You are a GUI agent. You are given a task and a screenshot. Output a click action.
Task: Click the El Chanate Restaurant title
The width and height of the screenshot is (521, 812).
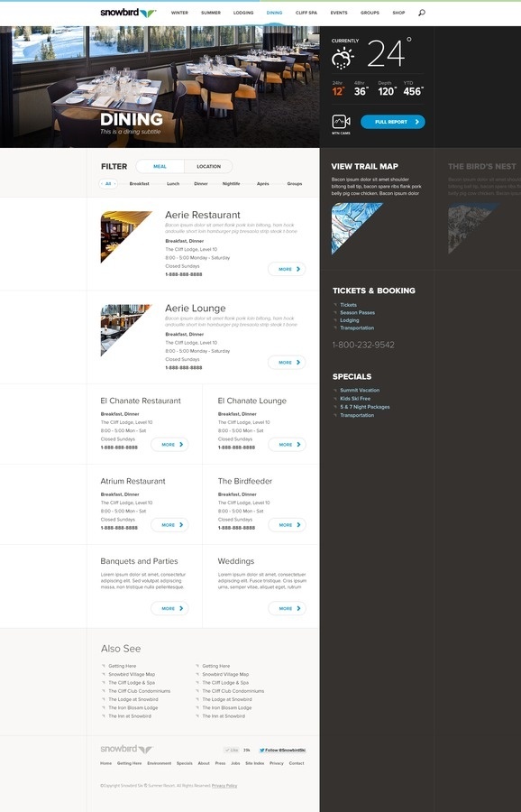(x=141, y=401)
